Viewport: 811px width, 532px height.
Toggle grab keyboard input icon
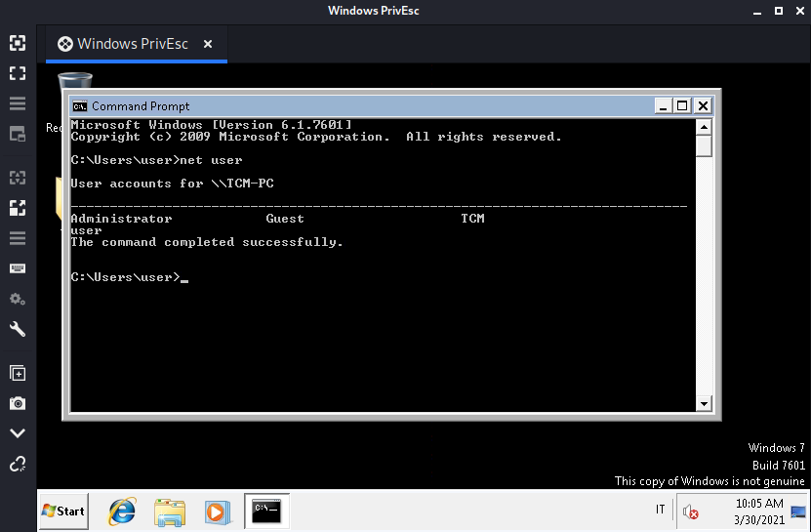(x=17, y=268)
